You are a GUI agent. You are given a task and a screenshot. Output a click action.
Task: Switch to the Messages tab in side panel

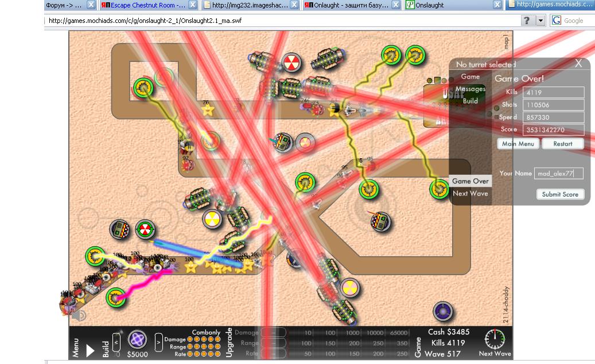(x=470, y=89)
